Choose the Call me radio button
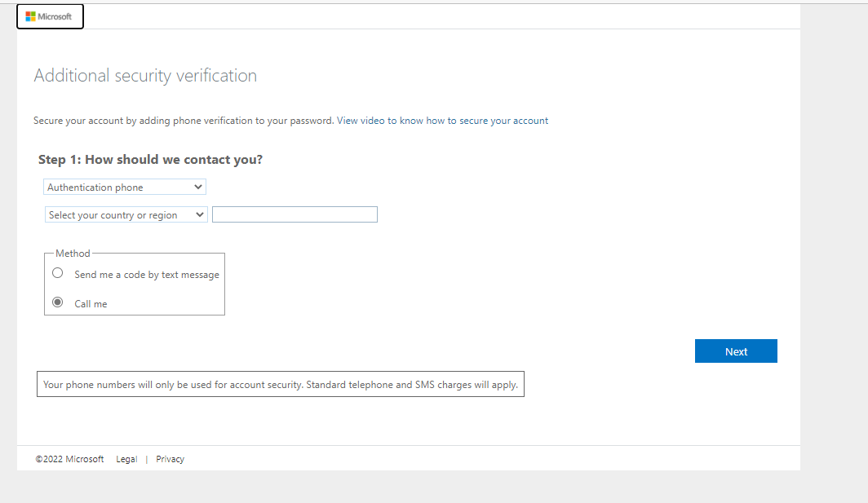 click(x=58, y=302)
